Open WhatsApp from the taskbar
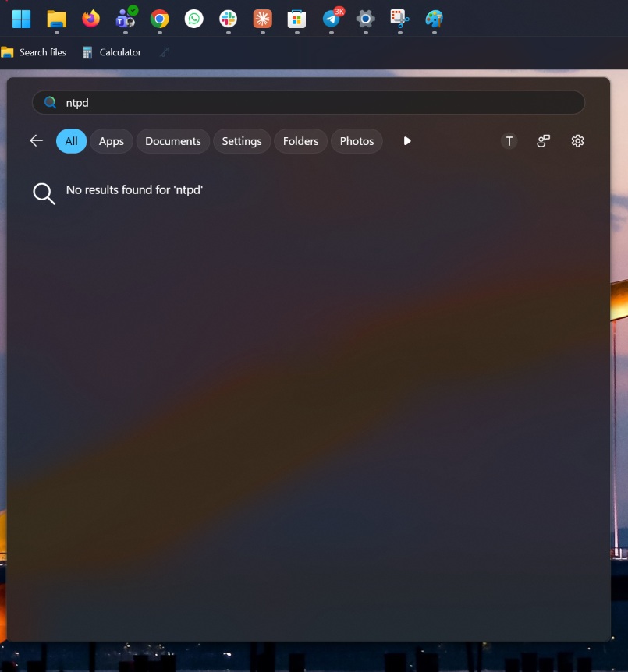This screenshot has height=672, width=628. (194, 19)
